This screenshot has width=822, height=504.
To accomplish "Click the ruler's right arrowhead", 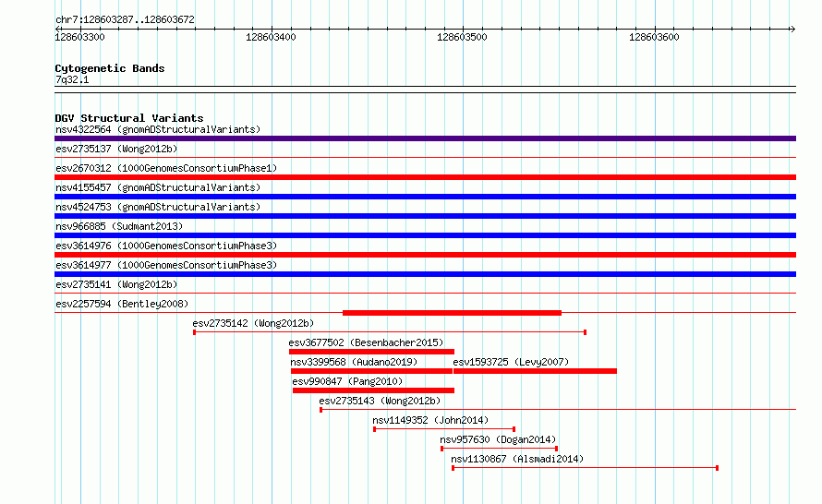I will click(792, 29).
